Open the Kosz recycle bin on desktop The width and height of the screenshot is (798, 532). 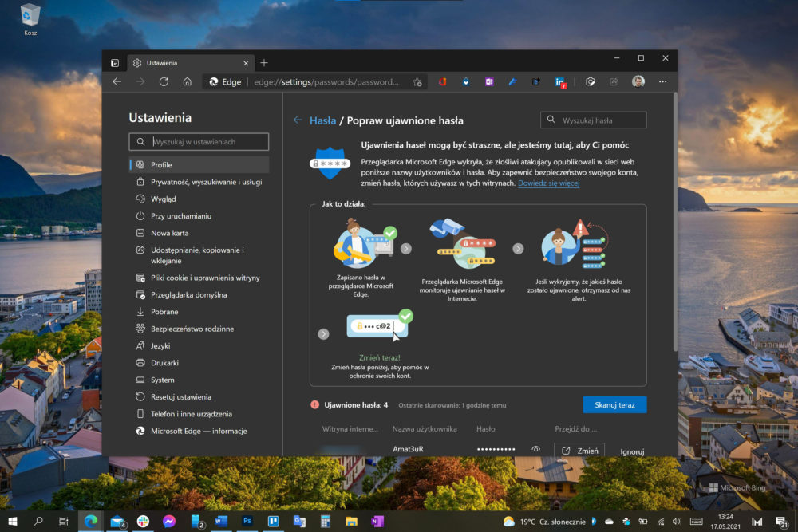[30, 19]
